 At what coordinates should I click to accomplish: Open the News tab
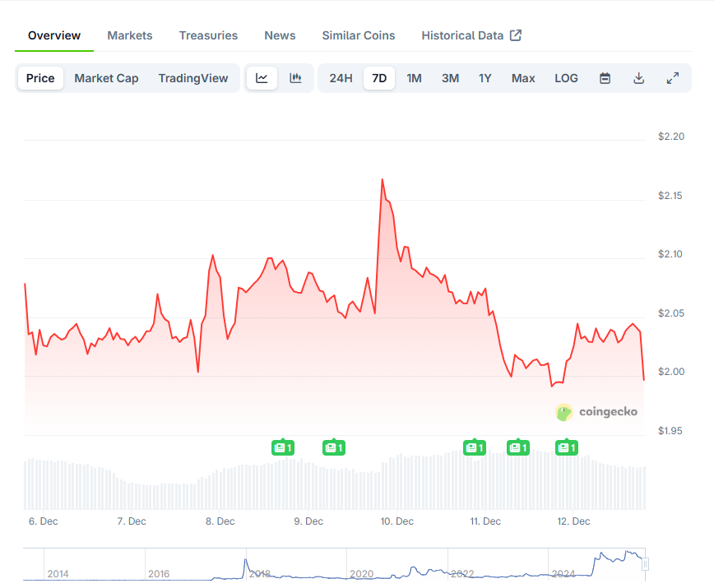click(x=280, y=35)
